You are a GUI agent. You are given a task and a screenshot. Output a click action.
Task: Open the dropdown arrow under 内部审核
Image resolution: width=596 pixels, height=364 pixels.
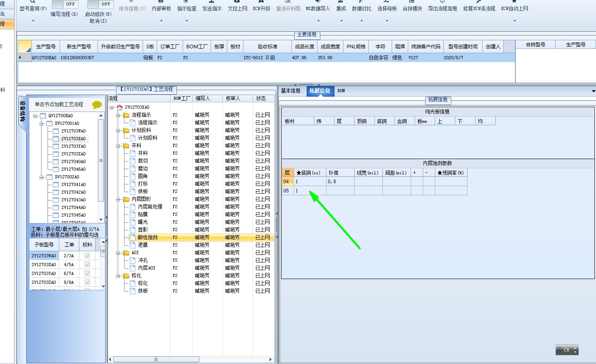point(161,21)
